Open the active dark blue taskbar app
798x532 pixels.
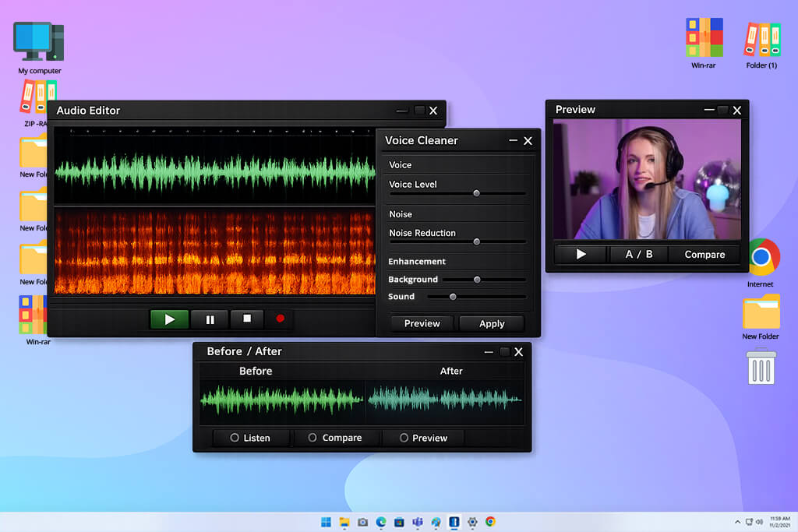pyautogui.click(x=454, y=522)
